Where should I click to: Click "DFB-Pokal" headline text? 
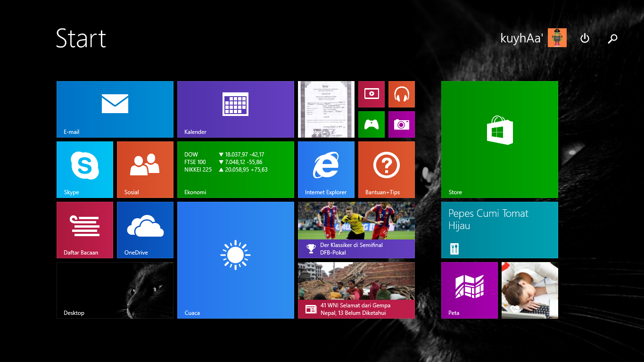(x=333, y=253)
